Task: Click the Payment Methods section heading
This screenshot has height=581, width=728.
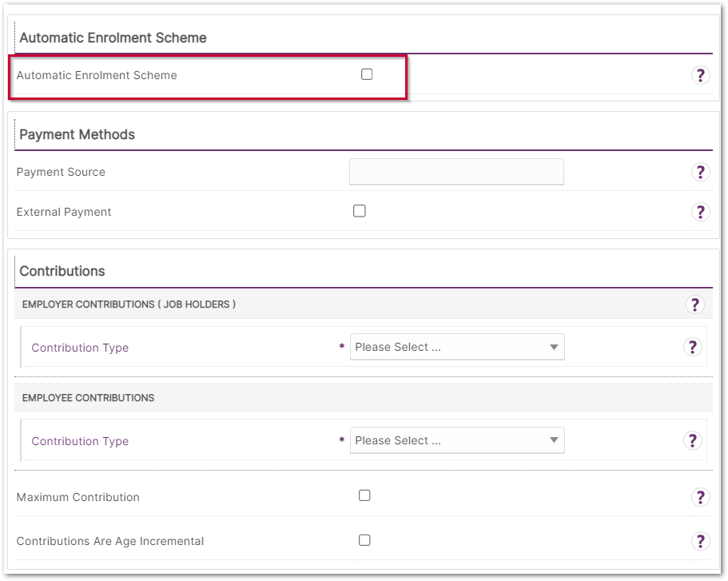Action: tap(77, 134)
